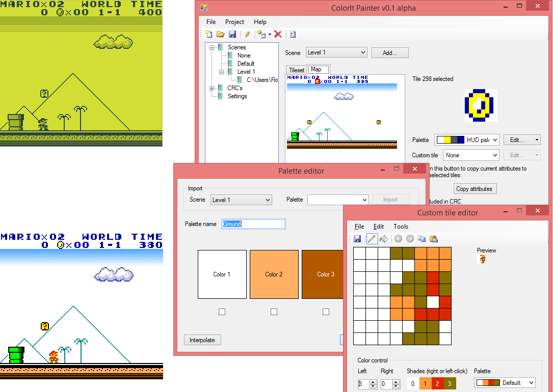The width and height of the screenshot is (553, 392).
Task: Click the Color 2 light orange swatch
Action: [274, 274]
